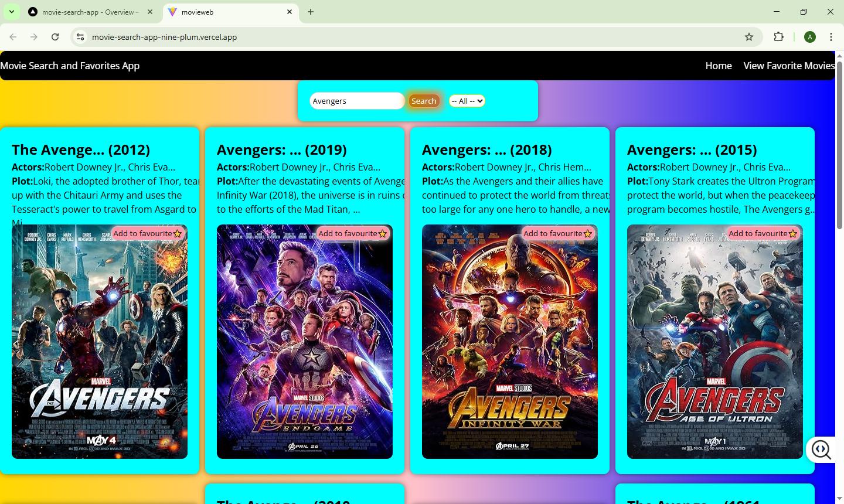Viewport: 844px width, 504px height.
Task: Reload the current page
Action: 55,37
